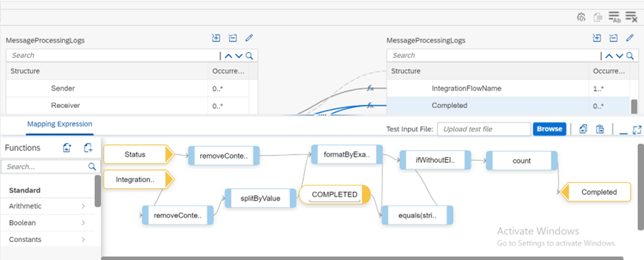Click the create function icon in Functions panel
Screen dimensions: 644x260
pyautogui.click(x=67, y=148)
